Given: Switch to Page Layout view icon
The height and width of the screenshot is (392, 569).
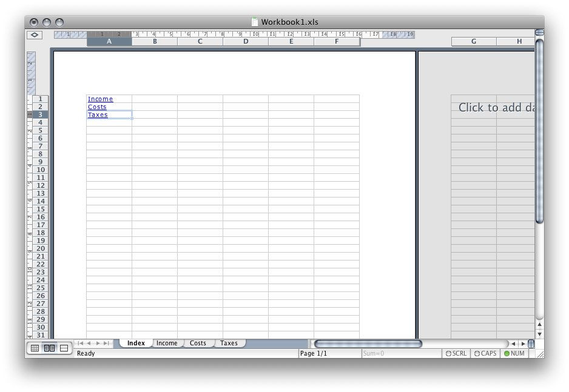Looking at the screenshot, I should (49, 348).
